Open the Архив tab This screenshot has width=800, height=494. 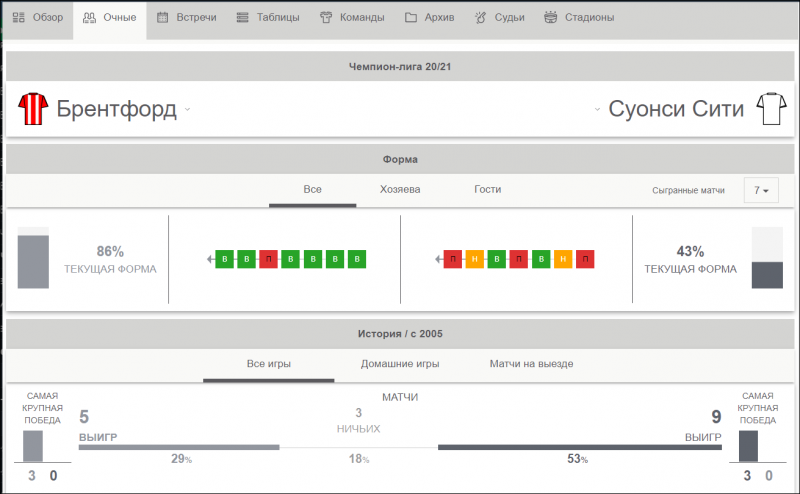pyautogui.click(x=430, y=18)
